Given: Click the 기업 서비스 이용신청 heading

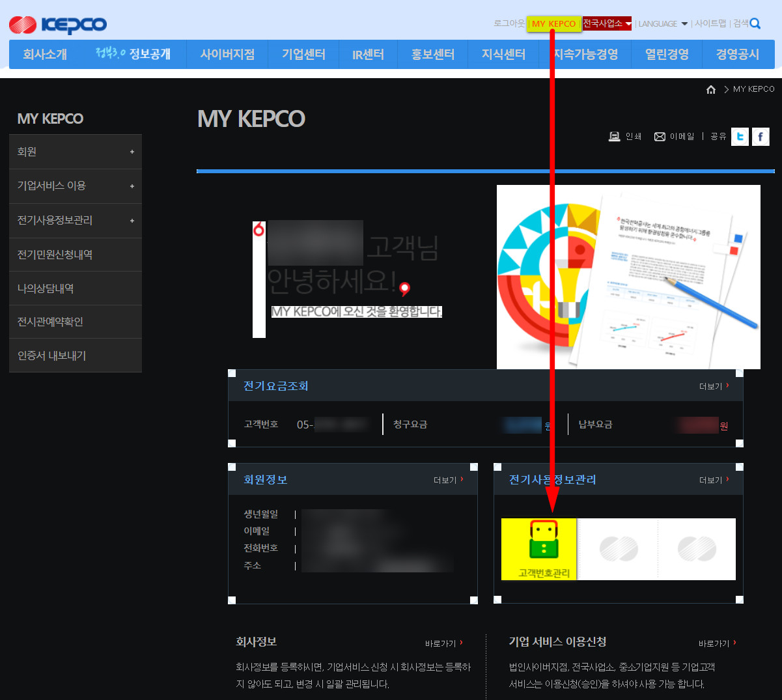Looking at the screenshot, I should 557,642.
